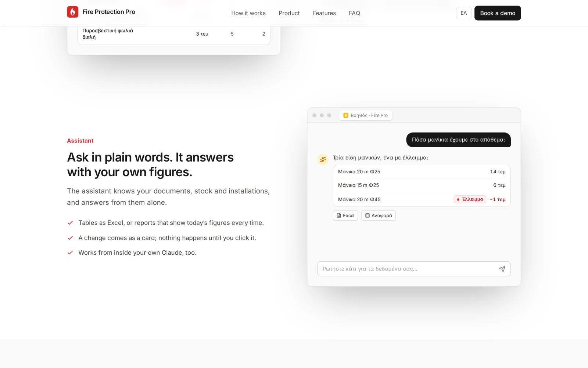This screenshot has height=368, width=588.
Task: Click the Book a demo button
Action: point(498,13)
